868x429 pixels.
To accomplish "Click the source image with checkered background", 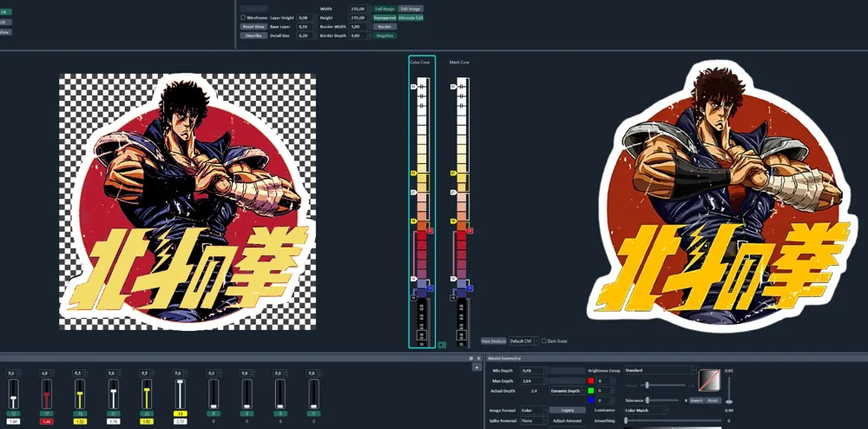I will [x=187, y=202].
